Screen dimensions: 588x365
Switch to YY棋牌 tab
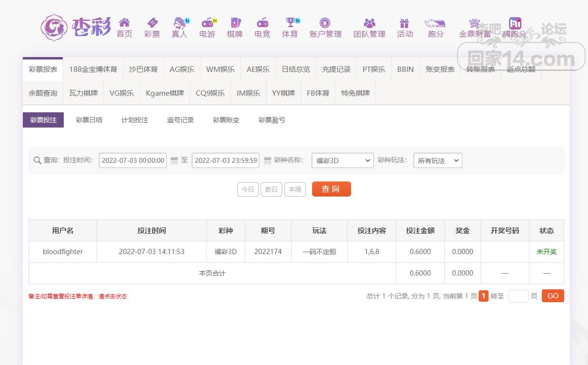pos(284,93)
